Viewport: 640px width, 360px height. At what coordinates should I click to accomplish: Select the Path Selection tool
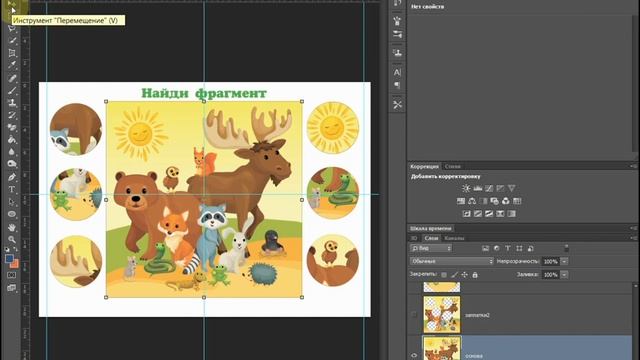(x=12, y=202)
